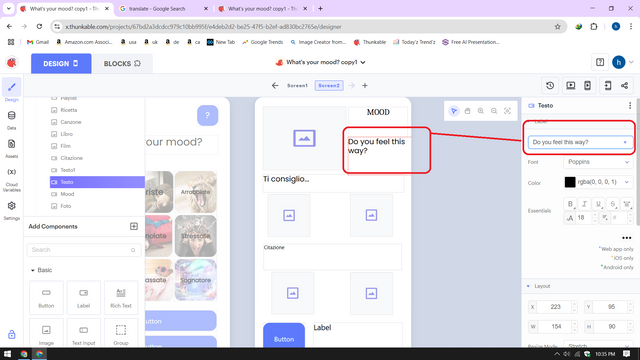Image resolution: width=640 pixels, height=360 pixels.
Task: Open the Settings gear in sidebar
Action: [11, 206]
